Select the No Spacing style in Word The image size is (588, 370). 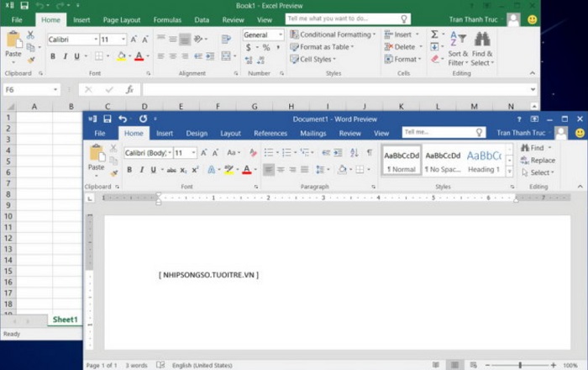click(x=443, y=161)
